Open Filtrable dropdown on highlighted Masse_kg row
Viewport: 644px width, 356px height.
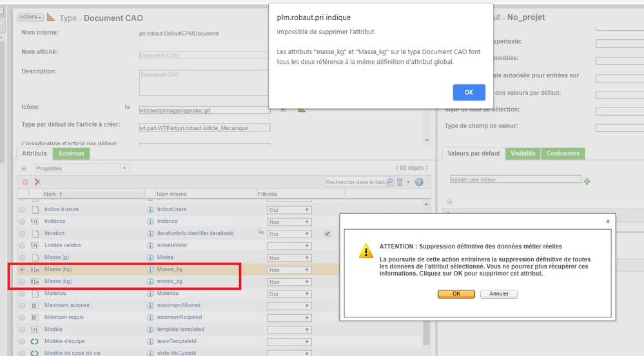(289, 270)
